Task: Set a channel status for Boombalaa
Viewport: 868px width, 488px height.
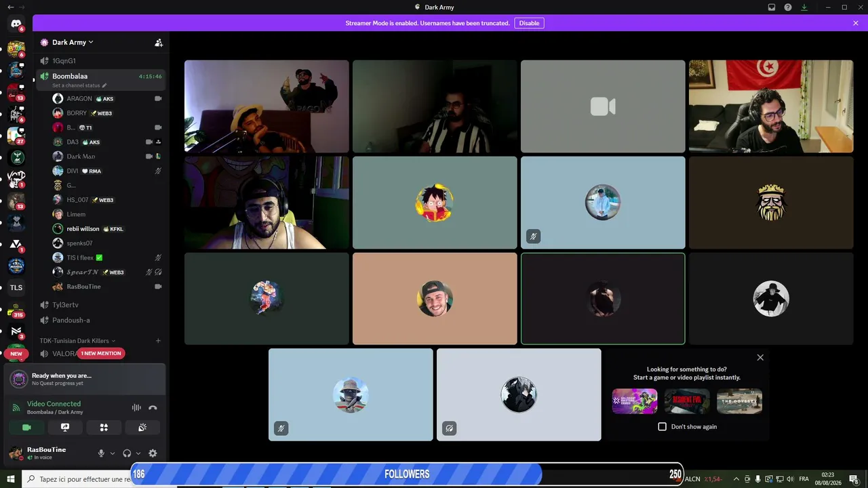Action: 79,85
